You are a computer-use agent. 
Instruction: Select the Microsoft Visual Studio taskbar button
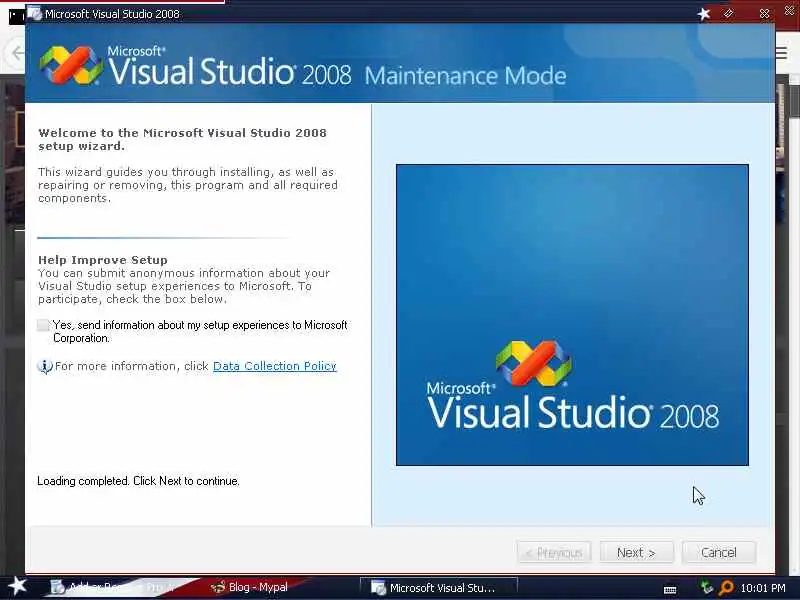439,588
